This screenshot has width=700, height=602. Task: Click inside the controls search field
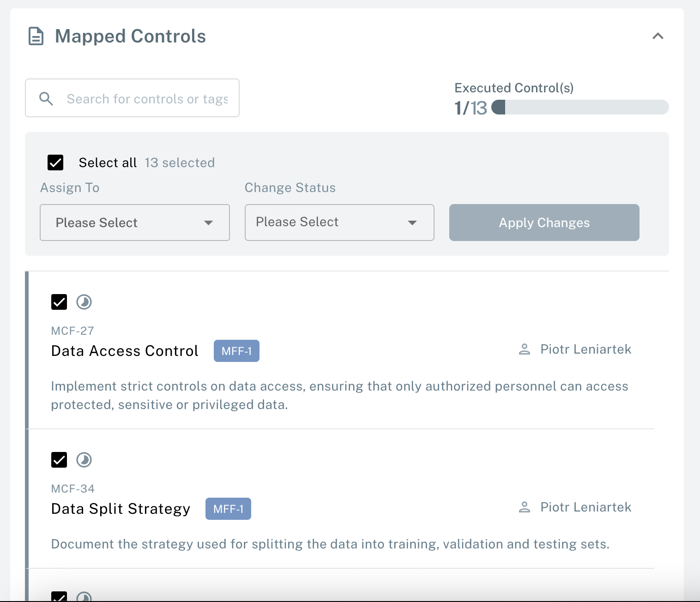pos(139,98)
